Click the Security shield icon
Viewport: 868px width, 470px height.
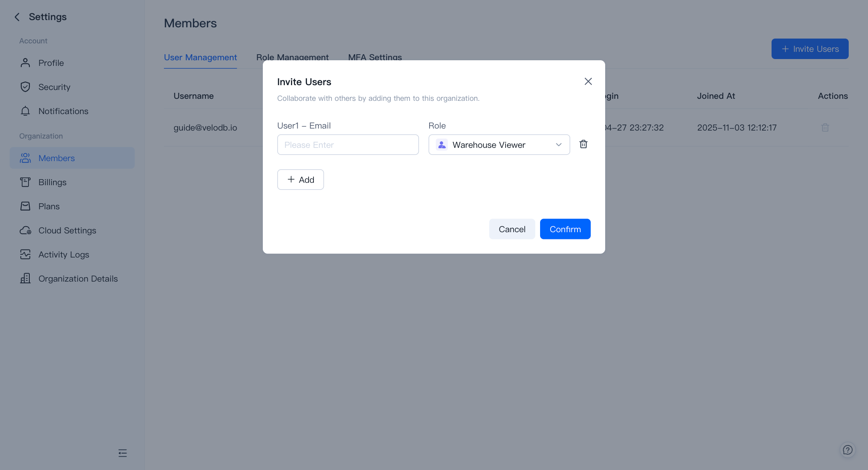coord(25,87)
